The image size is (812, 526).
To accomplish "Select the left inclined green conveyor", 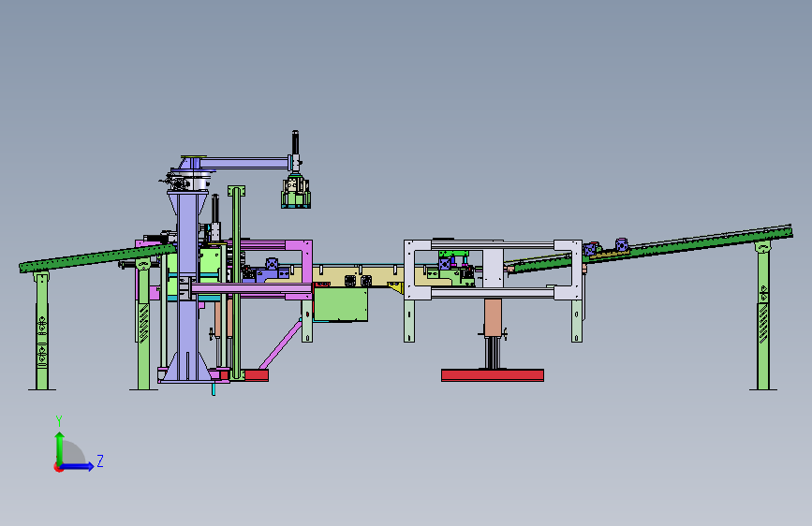I will click(97, 257).
